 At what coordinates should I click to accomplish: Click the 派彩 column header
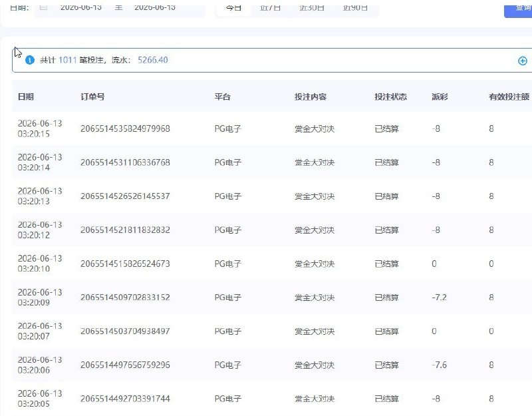coord(440,97)
